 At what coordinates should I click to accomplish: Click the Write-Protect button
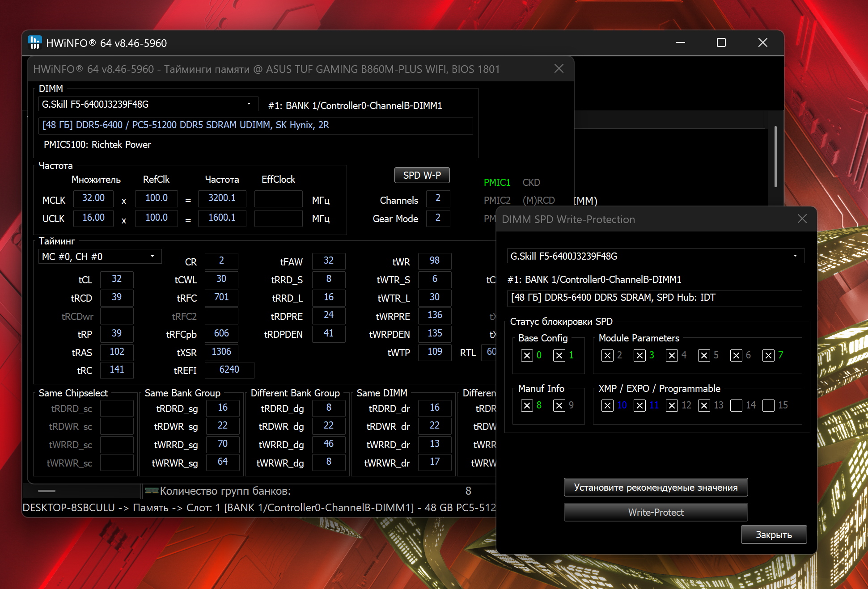[656, 512]
